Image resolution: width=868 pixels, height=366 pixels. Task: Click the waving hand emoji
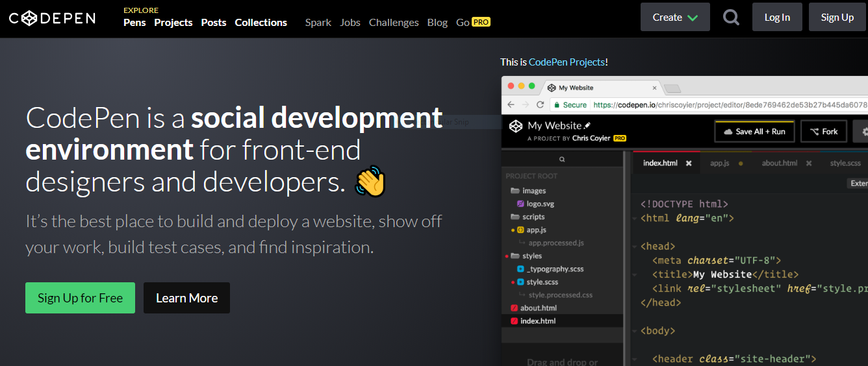tap(370, 181)
